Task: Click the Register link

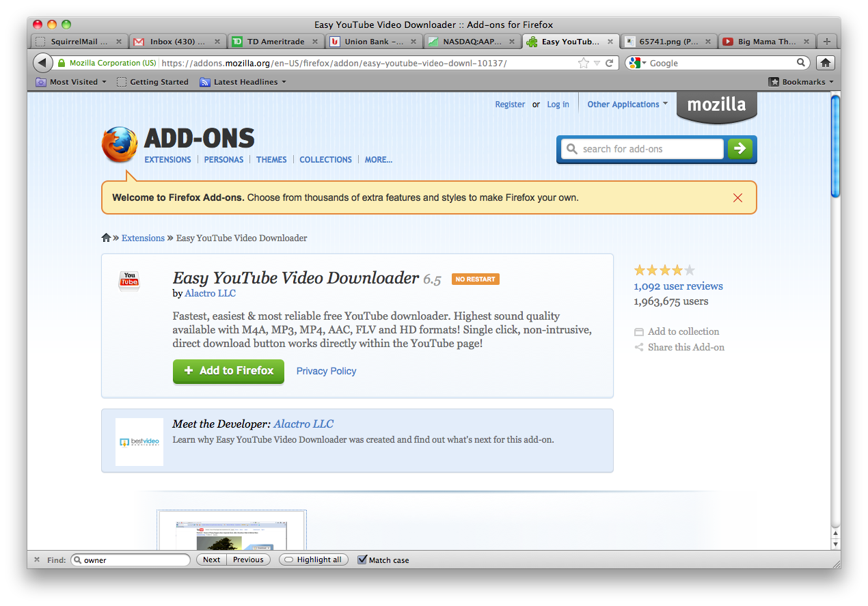Action: pos(510,105)
